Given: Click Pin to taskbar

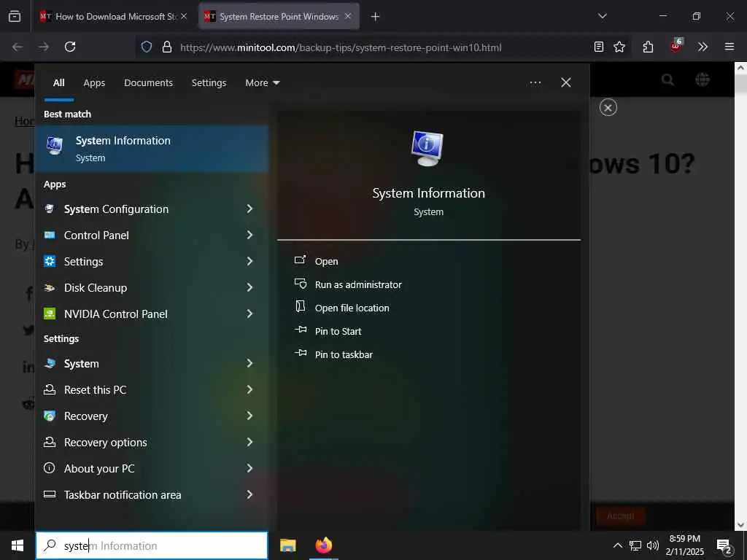Looking at the screenshot, I should pyautogui.click(x=344, y=354).
